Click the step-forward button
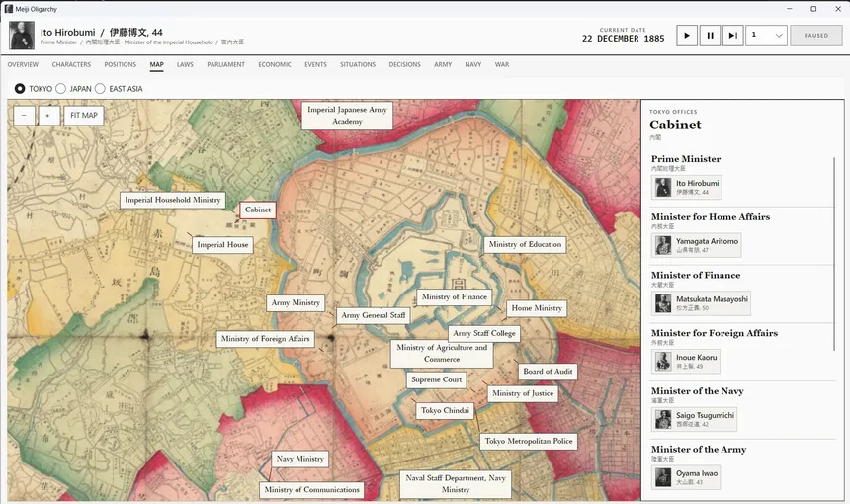 coord(733,36)
